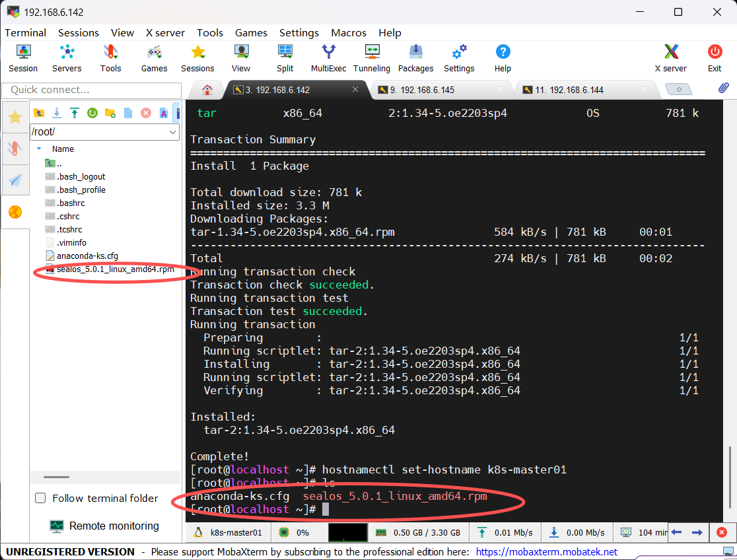Open the Terminal menu

click(25, 33)
